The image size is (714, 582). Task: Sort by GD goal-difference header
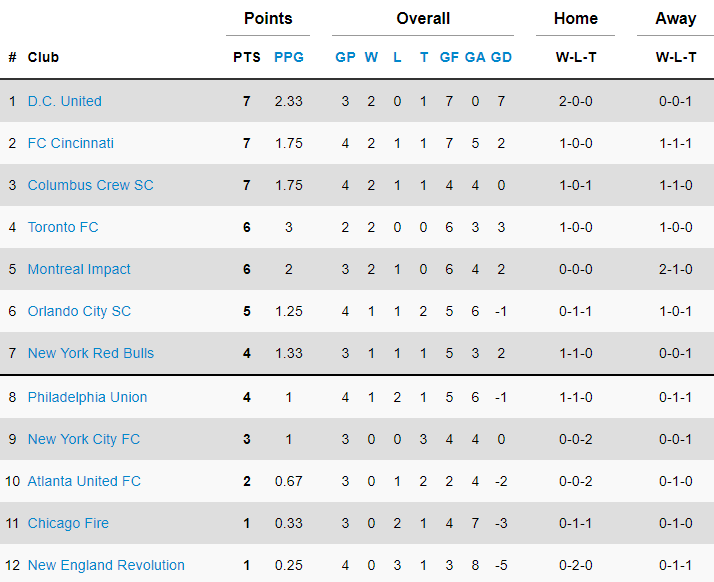click(x=501, y=57)
